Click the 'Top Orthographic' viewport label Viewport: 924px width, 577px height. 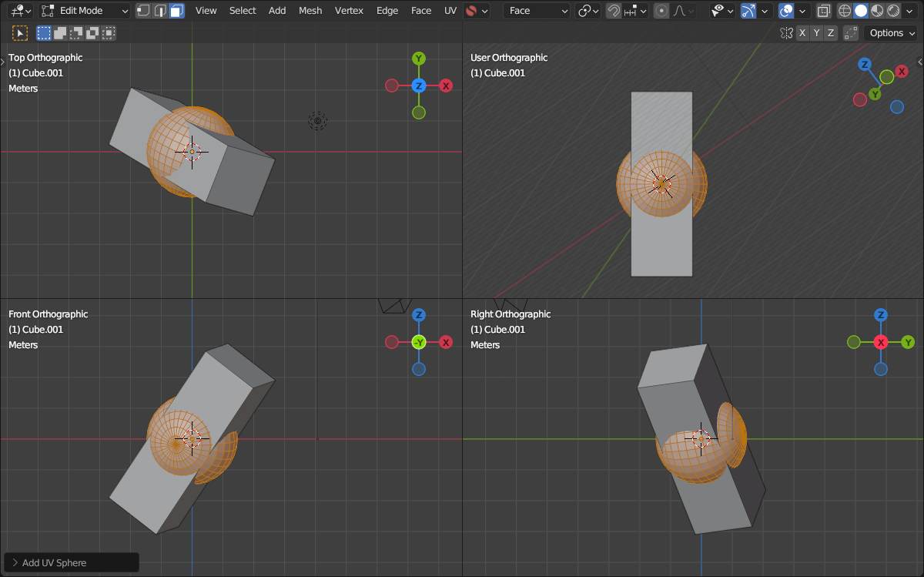click(x=45, y=58)
